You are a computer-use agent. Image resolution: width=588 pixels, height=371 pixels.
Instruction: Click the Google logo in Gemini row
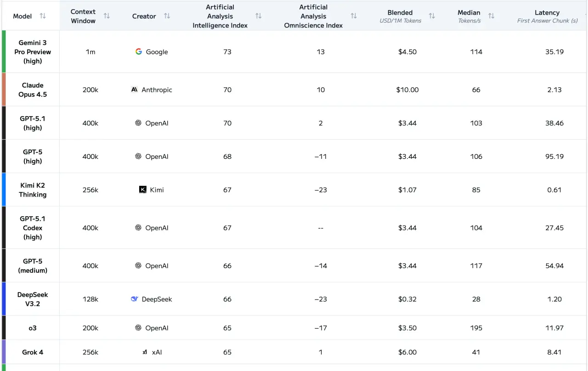pos(139,51)
